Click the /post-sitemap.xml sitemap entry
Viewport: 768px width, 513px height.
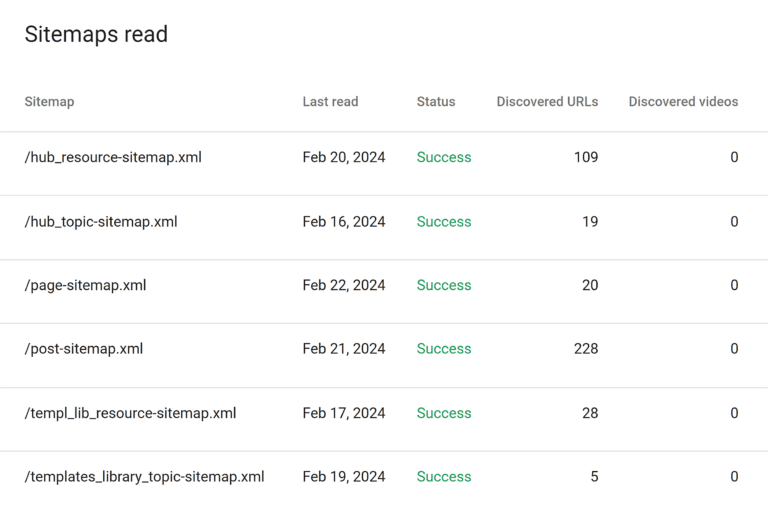point(84,349)
